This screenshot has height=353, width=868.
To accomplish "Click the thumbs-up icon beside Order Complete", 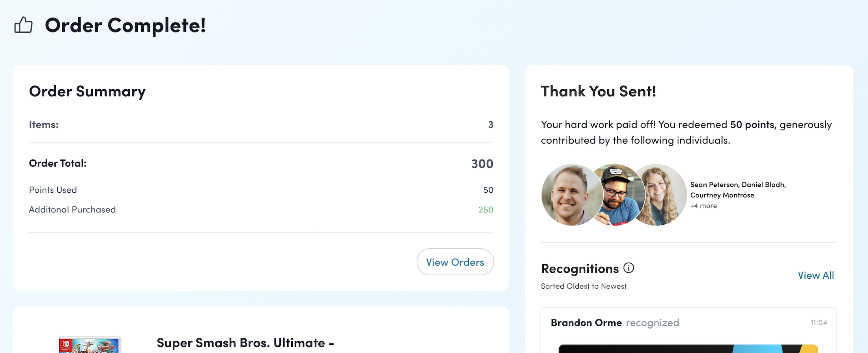I will point(23,25).
